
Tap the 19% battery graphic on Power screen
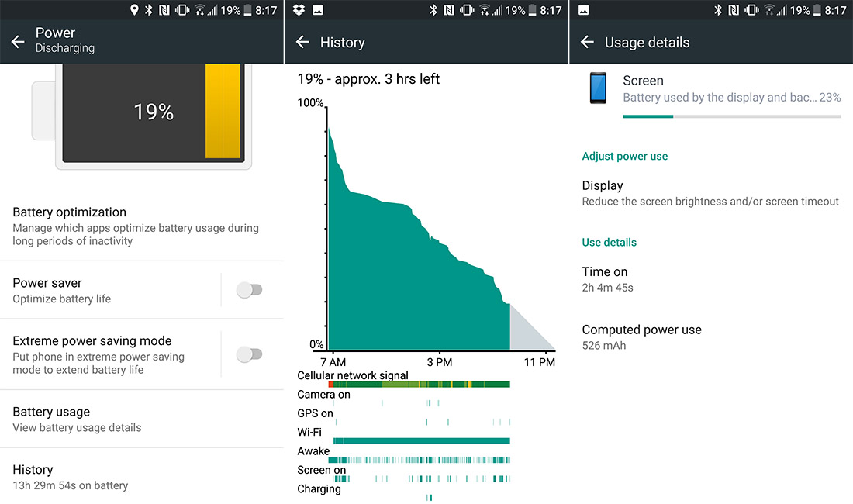tap(153, 112)
